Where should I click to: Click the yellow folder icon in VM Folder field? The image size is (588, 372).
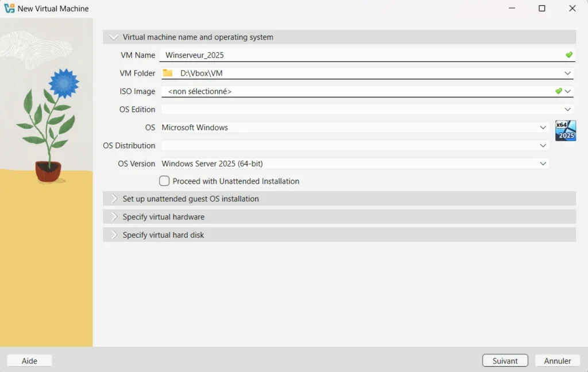tap(168, 73)
